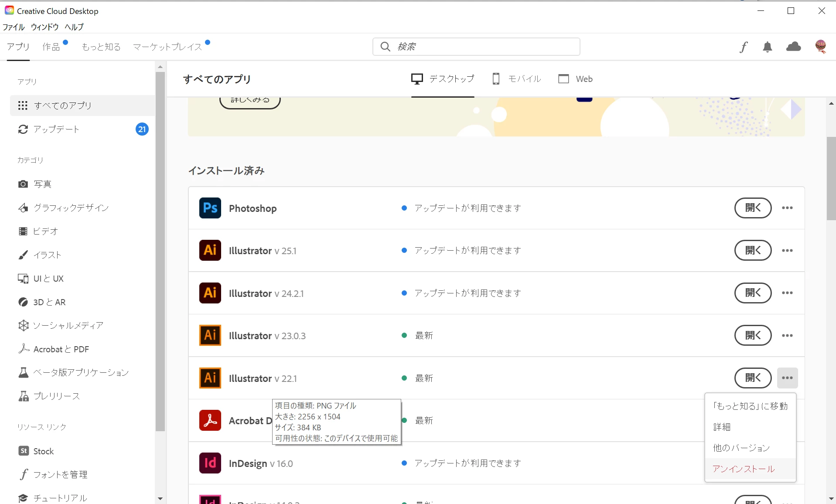Open the チュートリアル link
This screenshot has height=504, width=836.
point(52,498)
